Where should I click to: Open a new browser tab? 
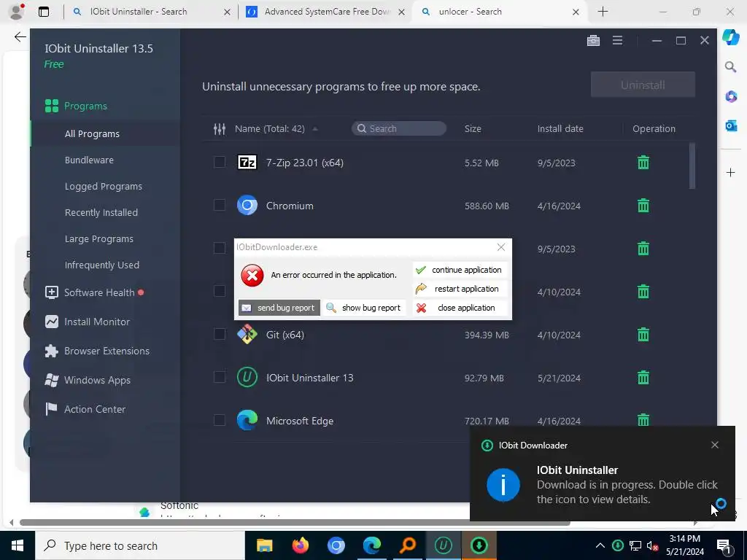(603, 12)
